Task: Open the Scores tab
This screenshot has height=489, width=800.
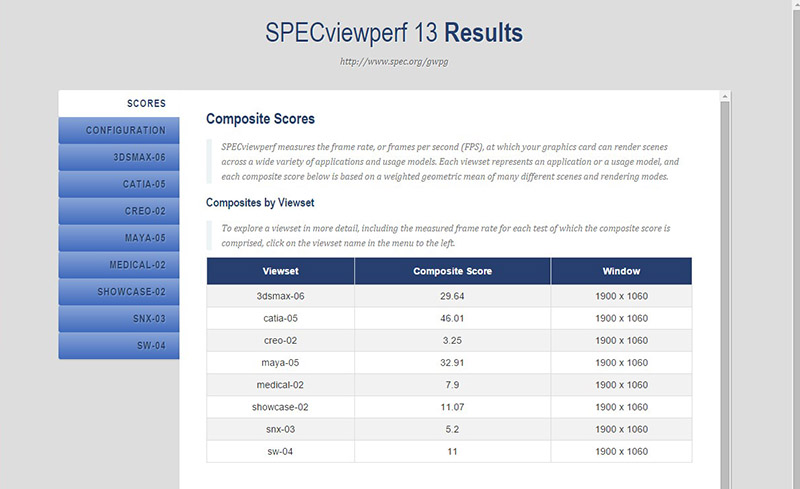Action: [x=119, y=104]
